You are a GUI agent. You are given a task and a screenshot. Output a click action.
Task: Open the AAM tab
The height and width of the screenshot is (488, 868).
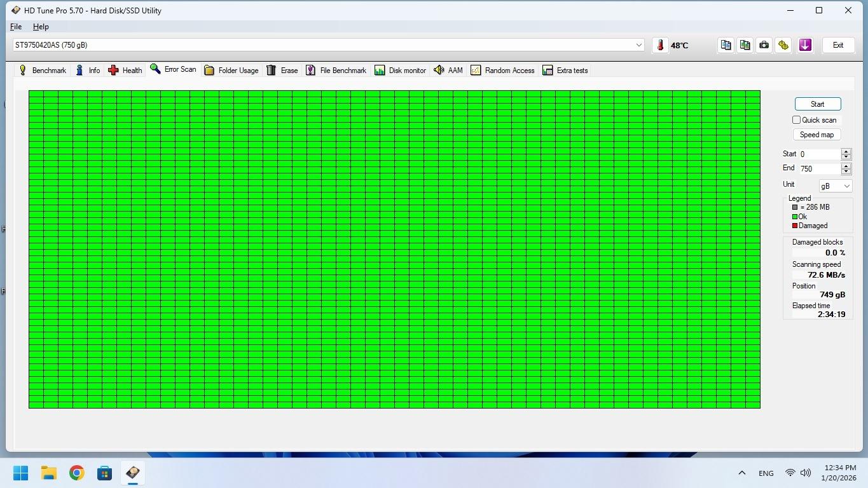click(x=448, y=70)
